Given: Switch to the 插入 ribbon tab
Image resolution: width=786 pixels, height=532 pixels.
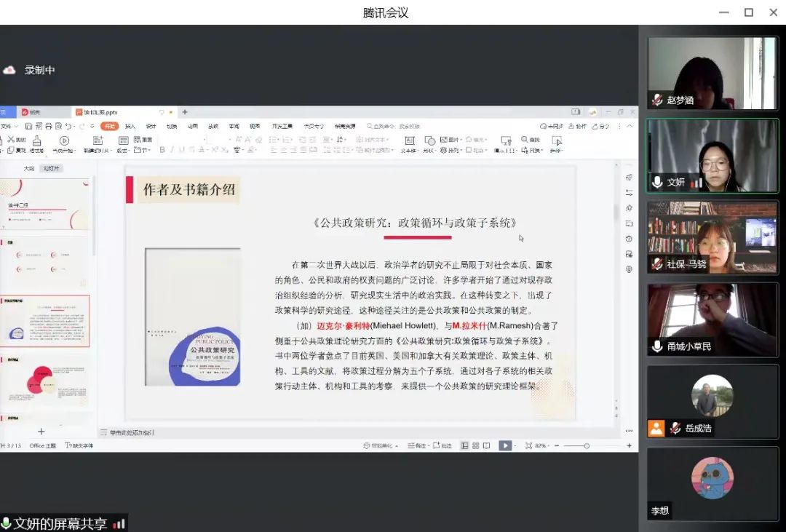Looking at the screenshot, I should [130, 126].
